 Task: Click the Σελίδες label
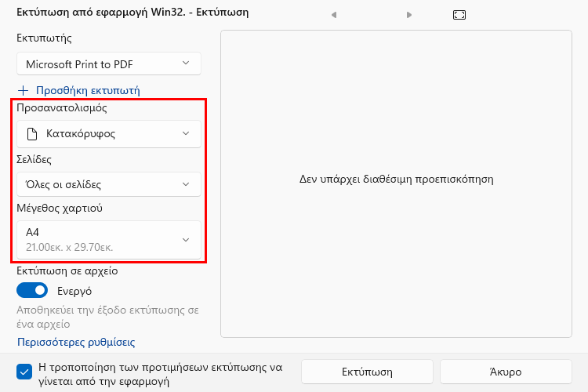pyautogui.click(x=34, y=160)
